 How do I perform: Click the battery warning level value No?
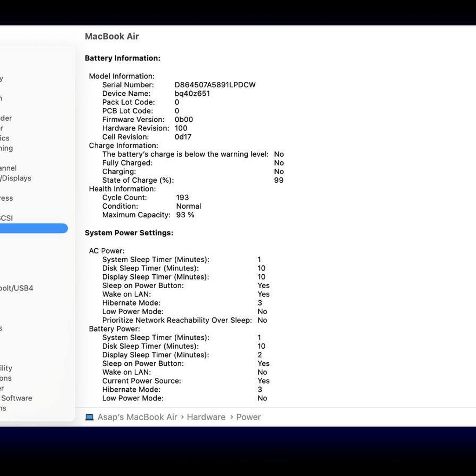point(279,154)
